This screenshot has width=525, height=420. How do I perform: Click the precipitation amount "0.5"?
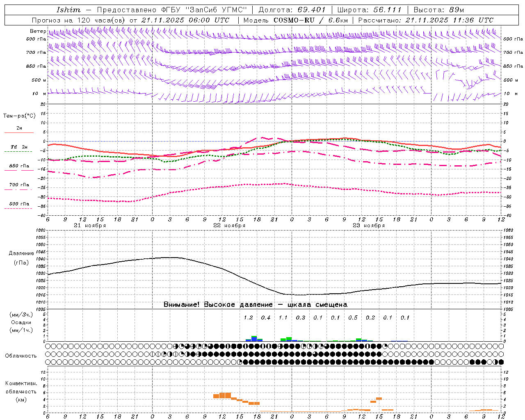tap(353, 318)
